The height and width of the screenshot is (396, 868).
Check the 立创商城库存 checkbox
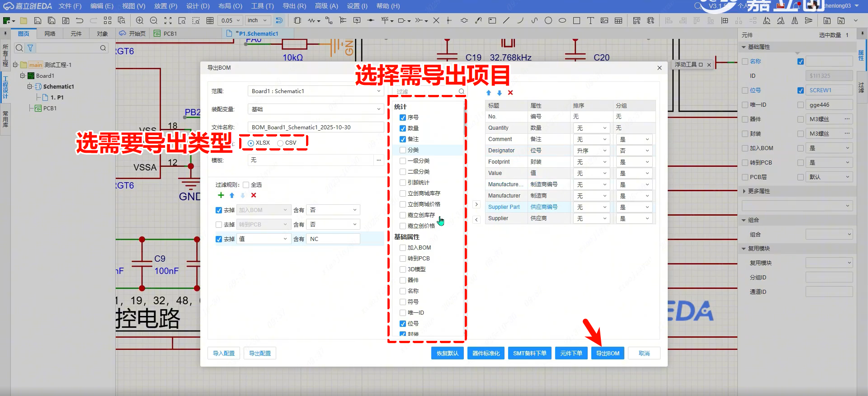[403, 193]
